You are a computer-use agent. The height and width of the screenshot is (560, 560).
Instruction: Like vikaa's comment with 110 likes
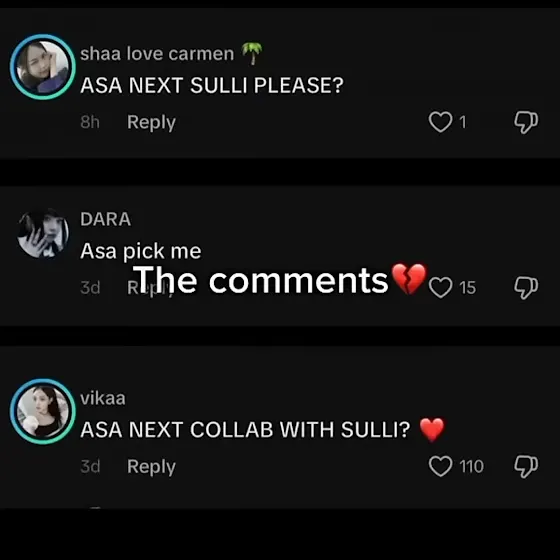pos(440,466)
